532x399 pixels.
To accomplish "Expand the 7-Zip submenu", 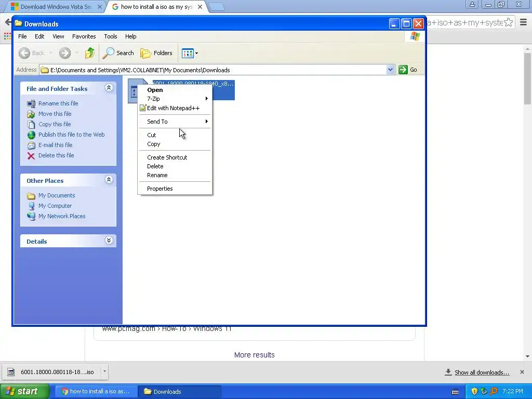I will pos(175,99).
